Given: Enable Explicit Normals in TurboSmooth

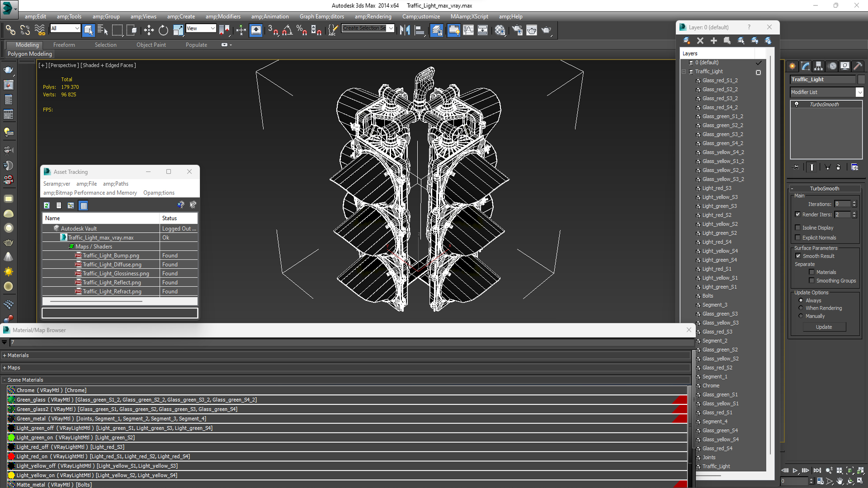Looking at the screenshot, I should click(797, 237).
